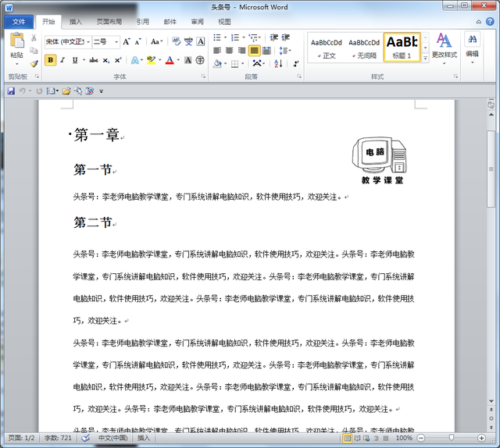Toggle Strikethrough formatting
500x448 pixels.
click(94, 60)
